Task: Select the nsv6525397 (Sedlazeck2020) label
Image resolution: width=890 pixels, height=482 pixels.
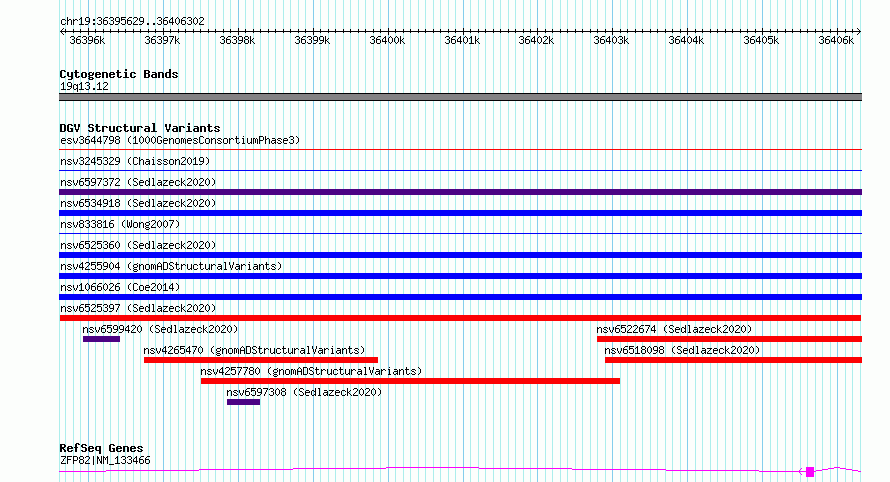Action: pos(138,308)
